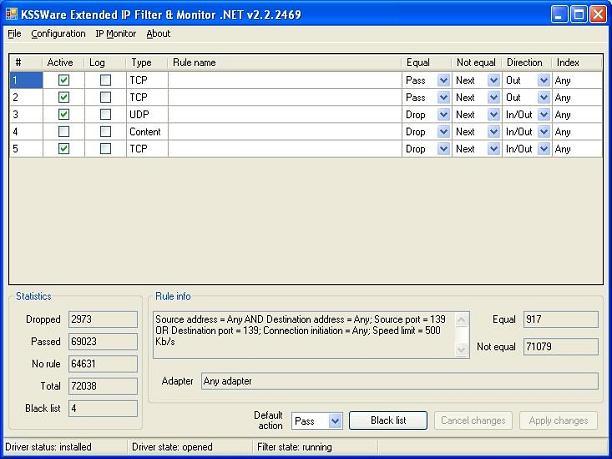The image size is (612, 459).
Task: Click the Black list button
Action: [x=388, y=421]
